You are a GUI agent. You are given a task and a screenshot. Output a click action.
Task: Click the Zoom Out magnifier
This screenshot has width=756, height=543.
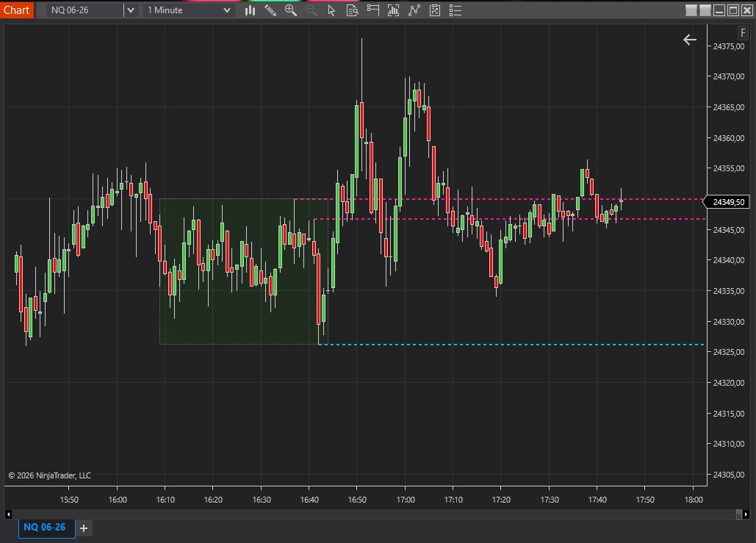click(311, 10)
